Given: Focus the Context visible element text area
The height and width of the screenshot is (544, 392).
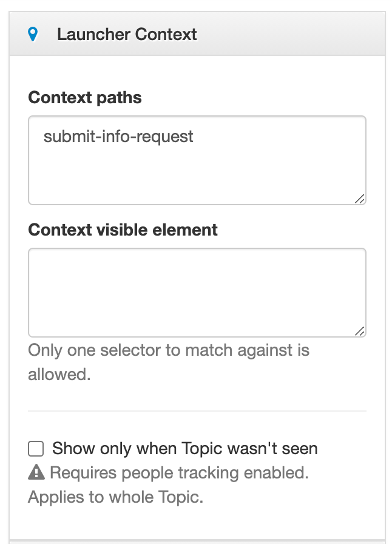Looking at the screenshot, I should [x=197, y=293].
